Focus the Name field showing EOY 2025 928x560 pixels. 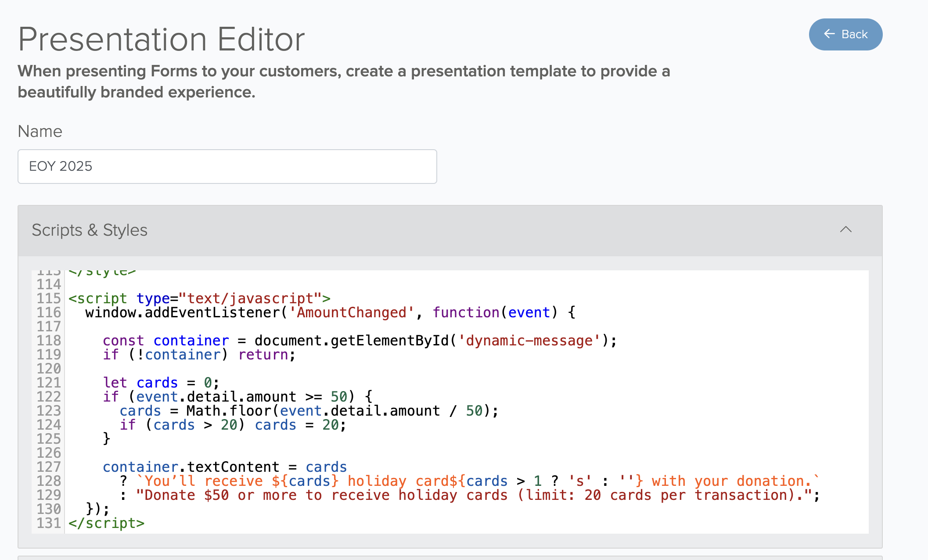coord(227,166)
